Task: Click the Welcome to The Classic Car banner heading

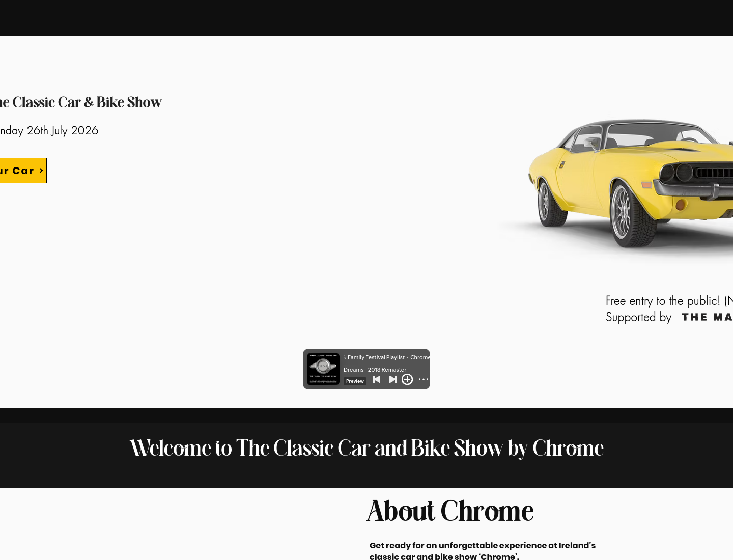Action: [x=366, y=449]
